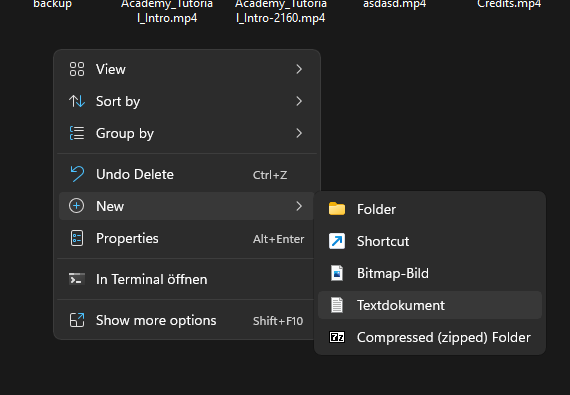Expand the Group by submenu chevron
Viewport: 570px width, 395px height.
coord(299,133)
